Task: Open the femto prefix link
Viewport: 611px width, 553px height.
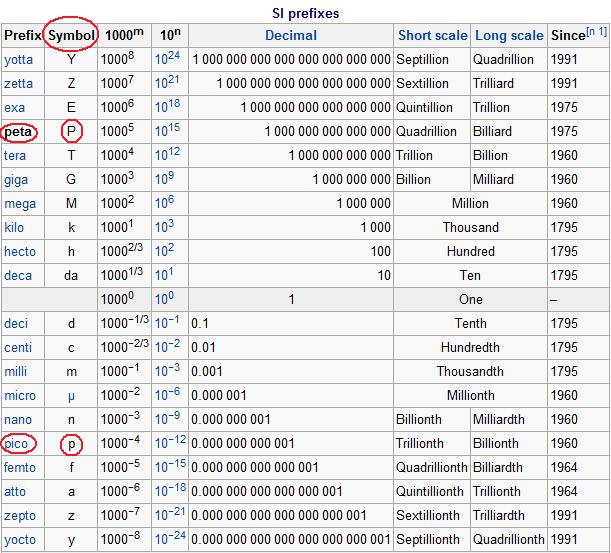Action: coord(20,467)
